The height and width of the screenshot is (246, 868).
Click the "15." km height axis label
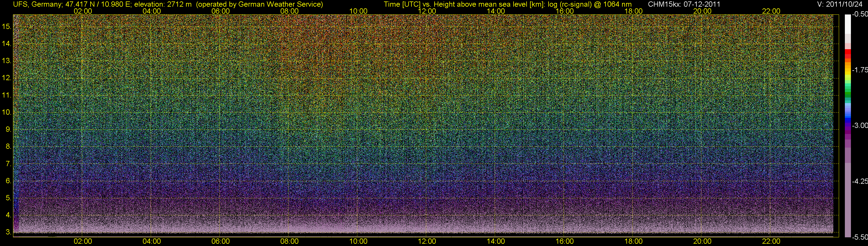click(7, 27)
